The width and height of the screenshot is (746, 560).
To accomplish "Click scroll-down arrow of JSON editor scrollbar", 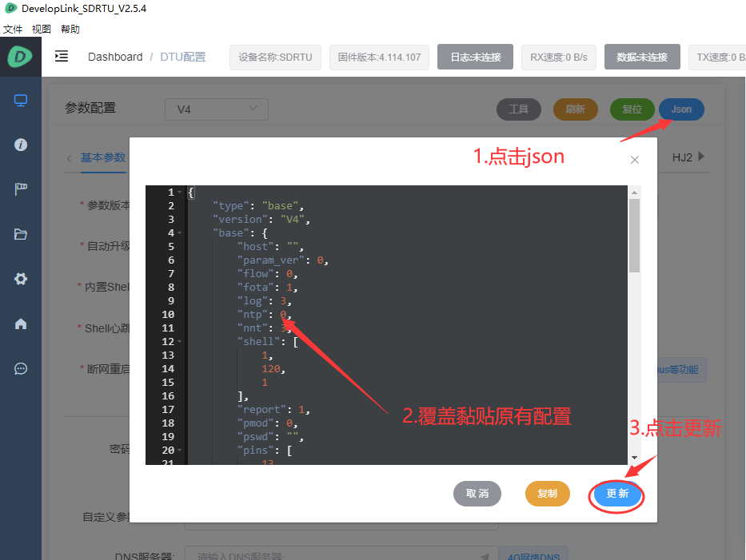I will 634,457.
